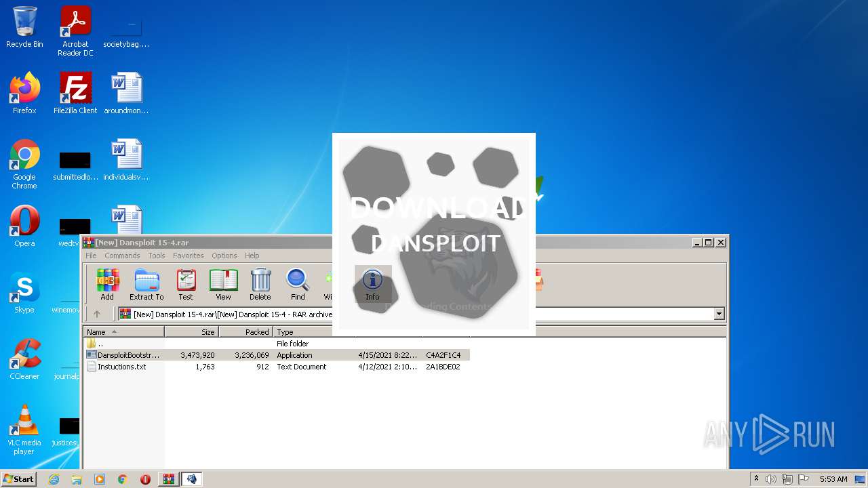Sort by Type column header
Image resolution: width=868 pixels, height=488 pixels.
(x=313, y=332)
